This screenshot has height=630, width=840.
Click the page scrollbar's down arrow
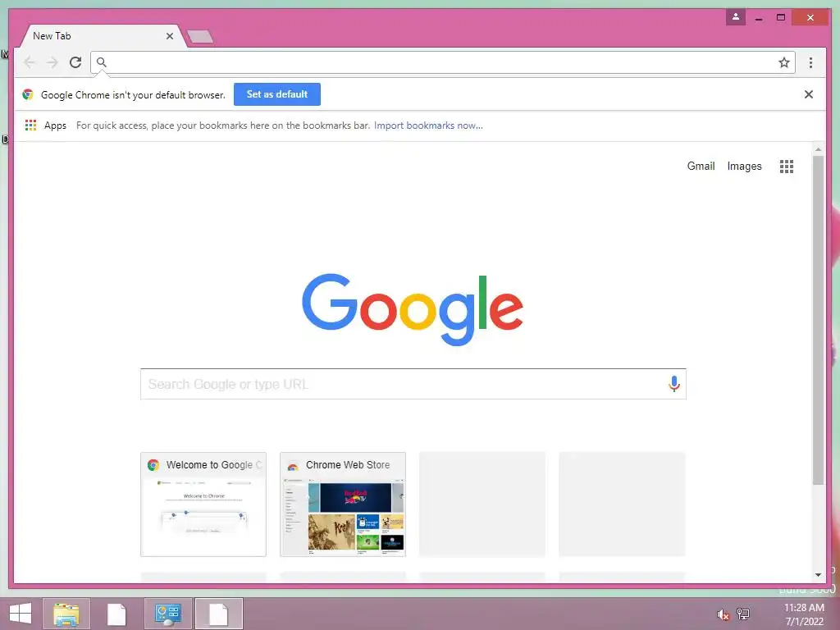tap(818, 575)
